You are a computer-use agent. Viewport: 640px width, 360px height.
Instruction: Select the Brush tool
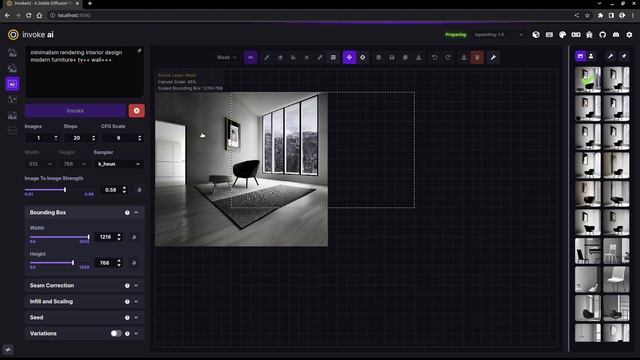point(267,58)
